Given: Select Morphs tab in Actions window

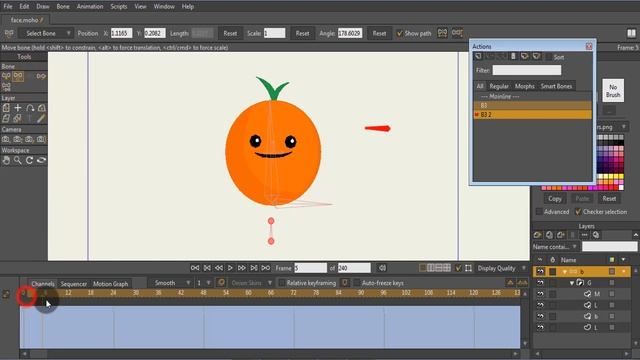Looking at the screenshot, I should 524,86.
